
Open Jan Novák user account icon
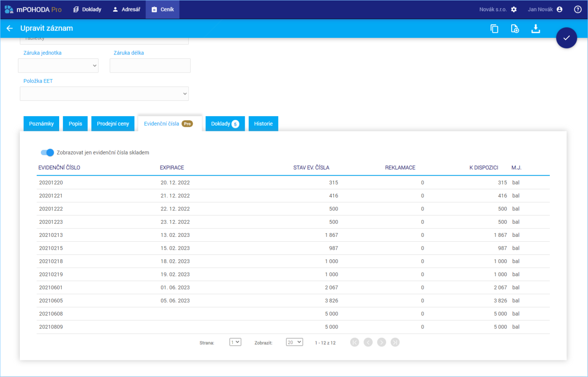pos(559,10)
